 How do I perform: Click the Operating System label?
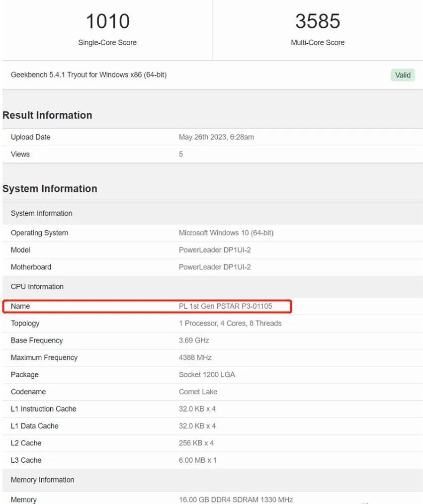coord(40,233)
